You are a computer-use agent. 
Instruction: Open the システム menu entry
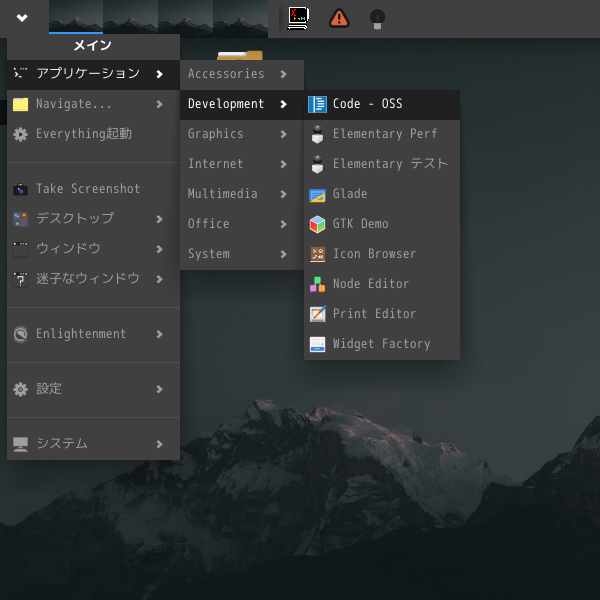pos(93,444)
